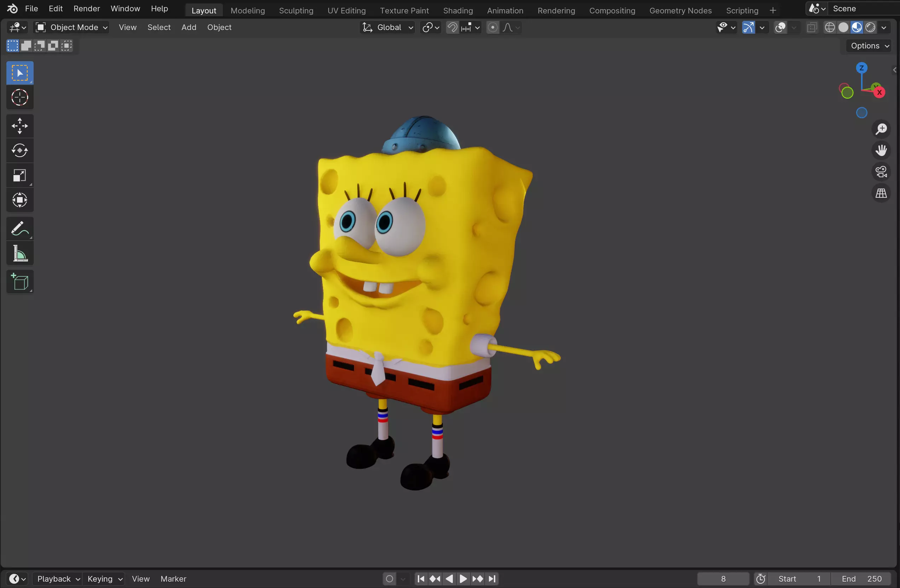Select the Select Box tool

pos(20,73)
